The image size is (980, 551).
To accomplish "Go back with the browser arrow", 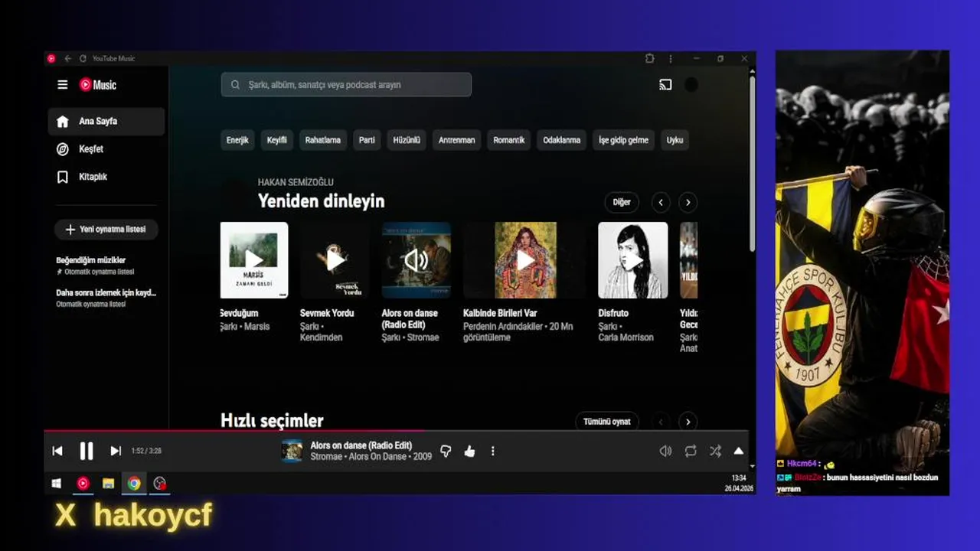I will click(67, 58).
